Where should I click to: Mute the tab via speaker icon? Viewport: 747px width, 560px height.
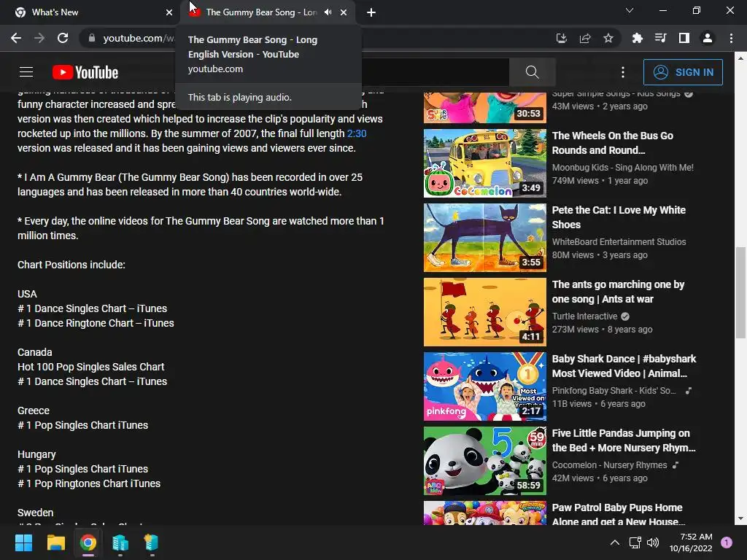(x=328, y=12)
